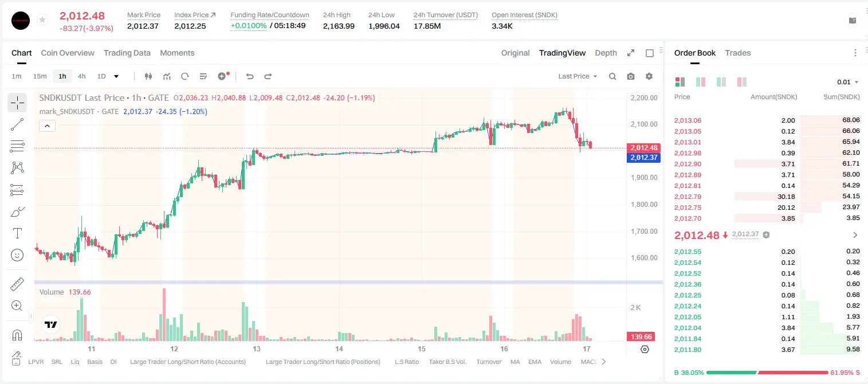Switch to the Trades tab

coord(738,53)
